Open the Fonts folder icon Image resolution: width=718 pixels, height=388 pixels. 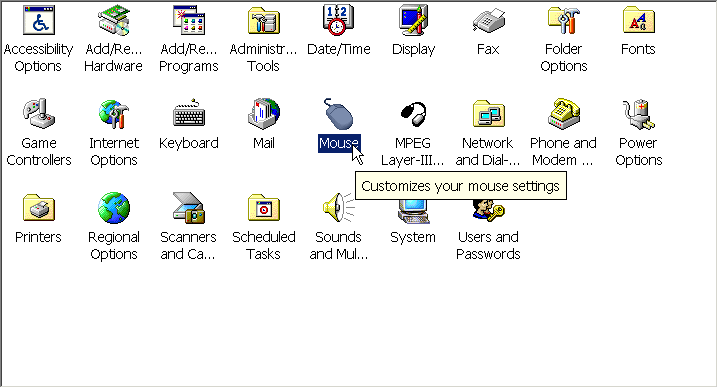tap(639, 20)
